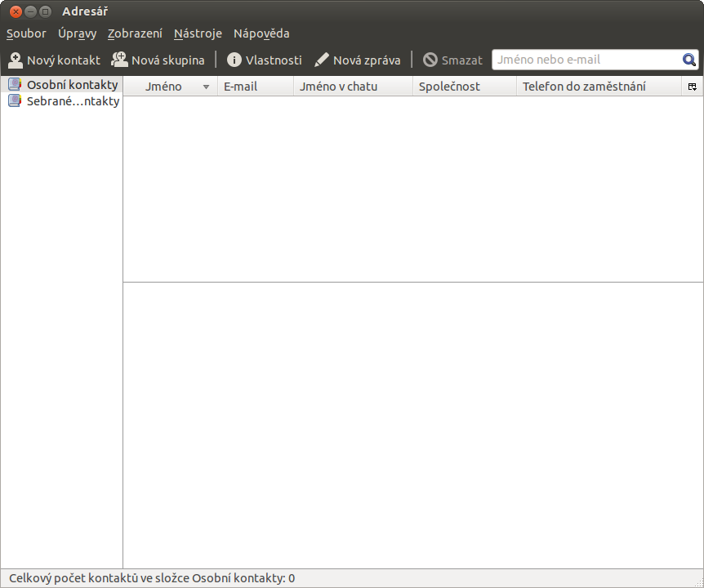704x588 pixels.
Task: Click Osobní kontakty address book icon
Action: click(x=15, y=84)
